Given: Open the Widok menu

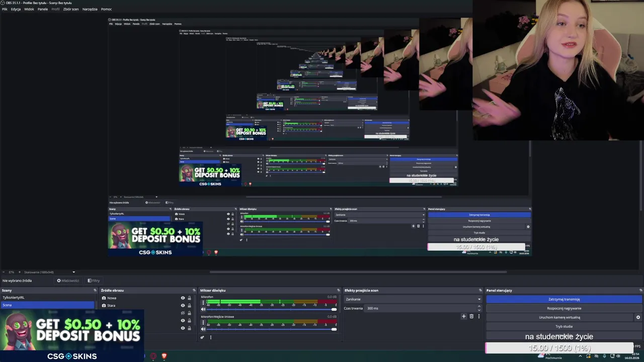Looking at the screenshot, I should click(29, 9).
